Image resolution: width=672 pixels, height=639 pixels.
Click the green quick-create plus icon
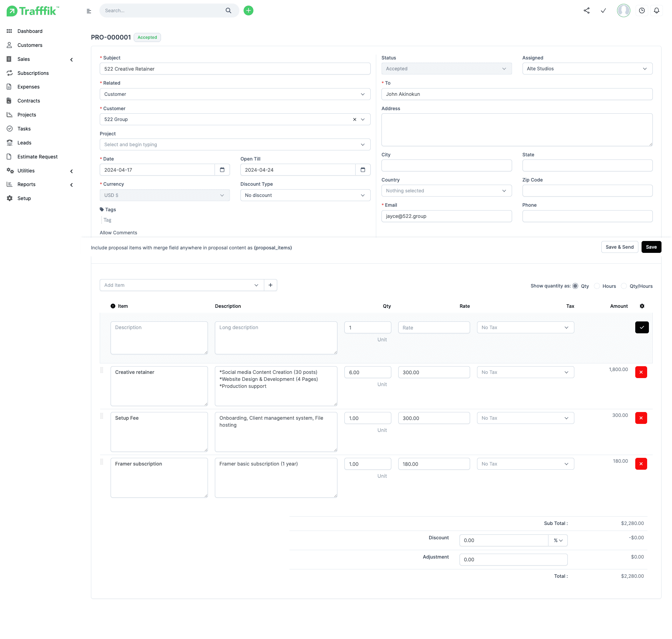click(x=248, y=10)
